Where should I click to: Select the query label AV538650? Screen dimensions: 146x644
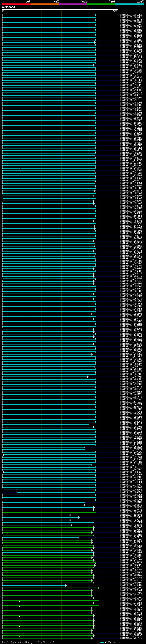pos(8,7)
